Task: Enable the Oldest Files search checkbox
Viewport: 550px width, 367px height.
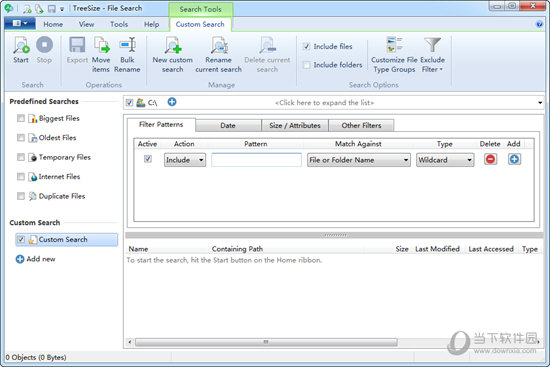Action: [x=21, y=138]
